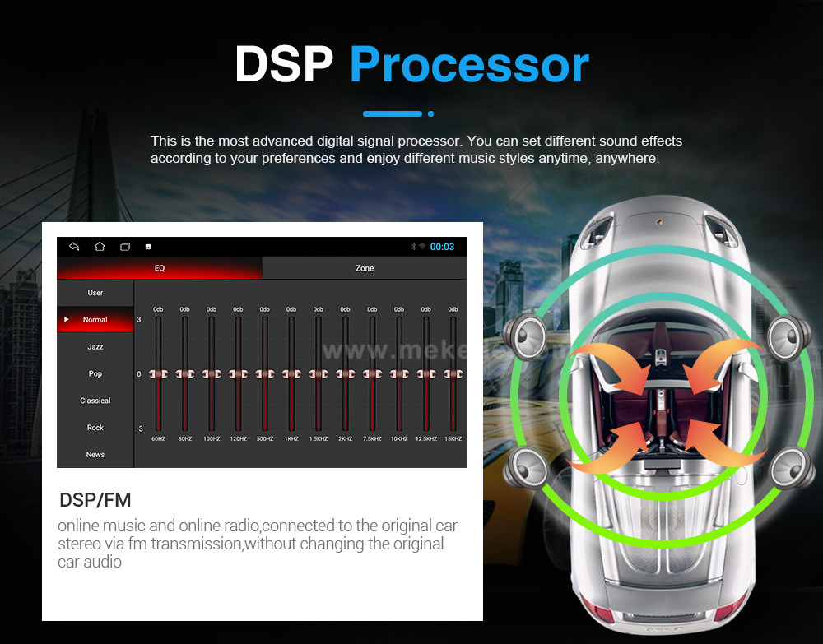
Task: Click the bottom-right speaker icon on car
Action: (793, 467)
